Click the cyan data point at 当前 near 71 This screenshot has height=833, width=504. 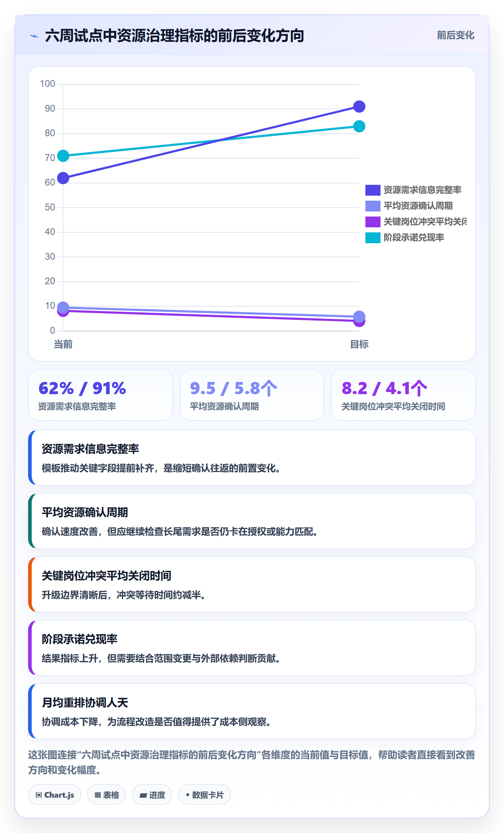pyautogui.click(x=63, y=156)
